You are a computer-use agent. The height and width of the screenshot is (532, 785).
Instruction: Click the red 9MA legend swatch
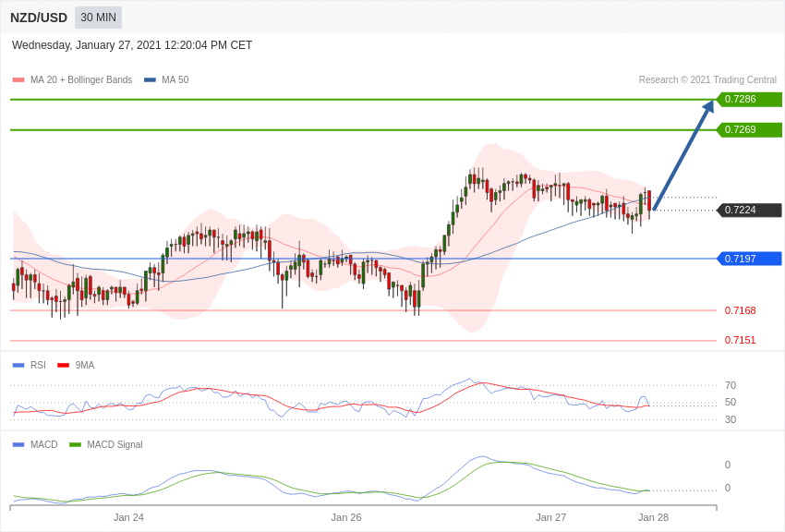click(x=64, y=366)
